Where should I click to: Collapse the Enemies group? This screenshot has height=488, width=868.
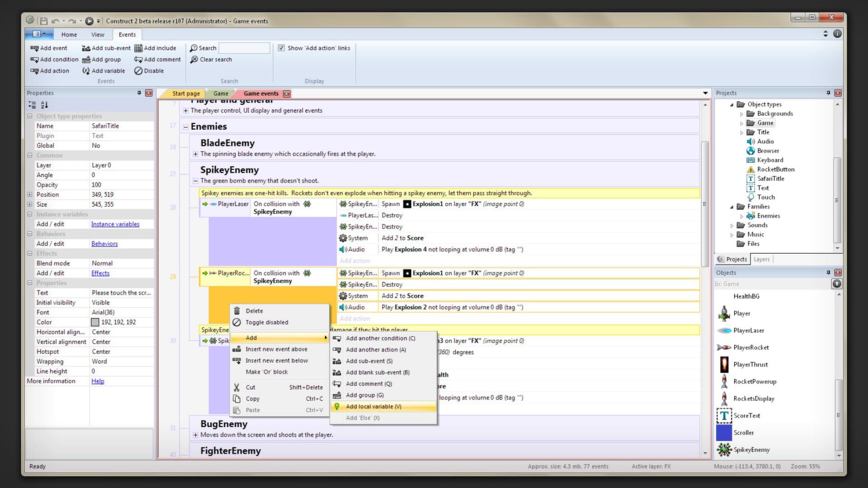(x=185, y=127)
